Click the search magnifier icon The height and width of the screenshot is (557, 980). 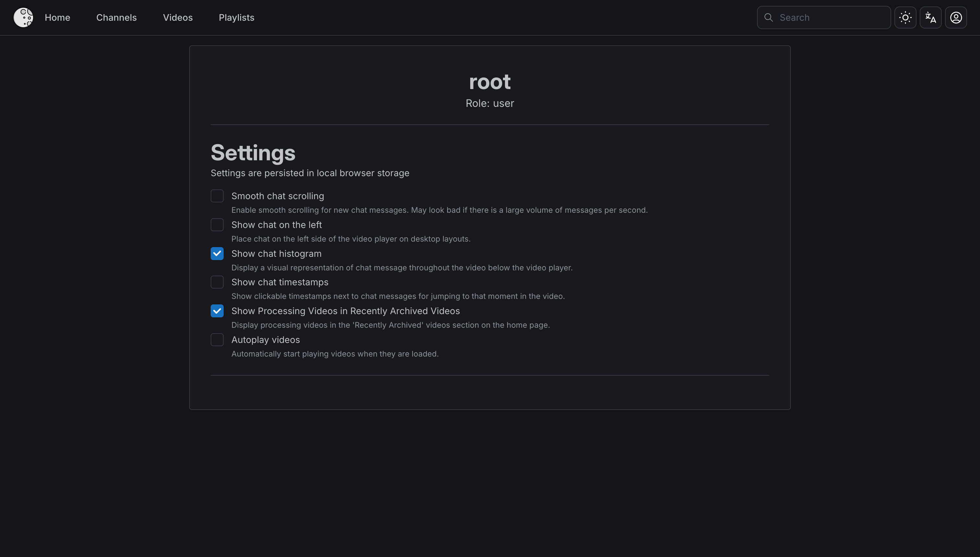tap(768, 17)
